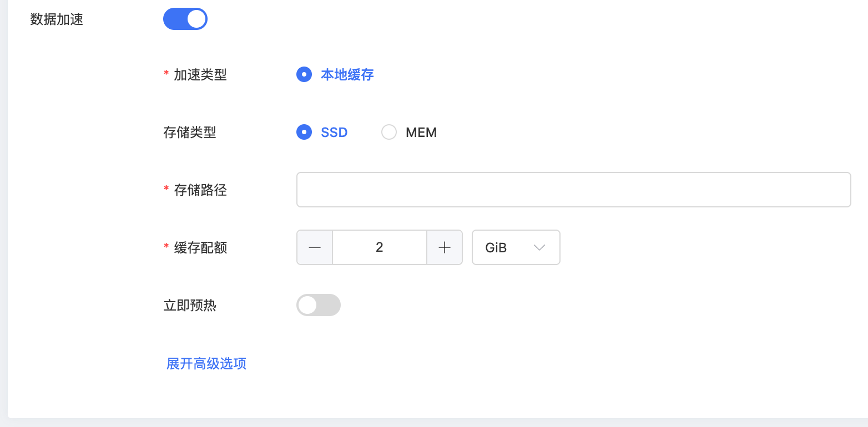
Task: Click the red asterisk beside 存储路径
Action: click(166, 189)
